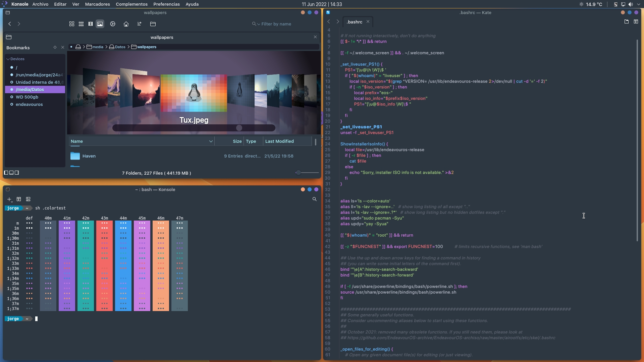
Task: Open a file in Kate
Action: click(x=626, y=21)
